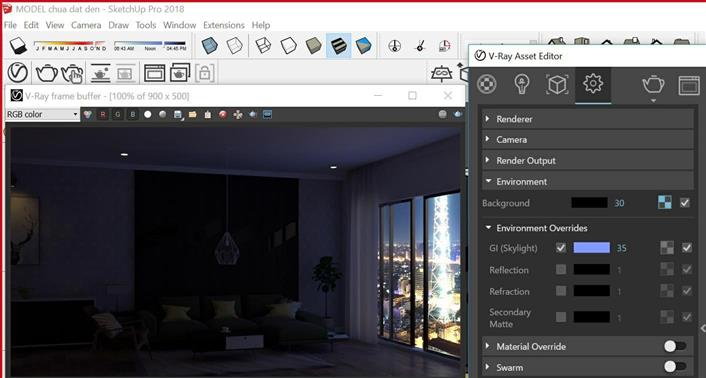Screen dimensions: 706x378
Task: Open the Settings gear tab in Asset Editor
Action: (x=593, y=84)
